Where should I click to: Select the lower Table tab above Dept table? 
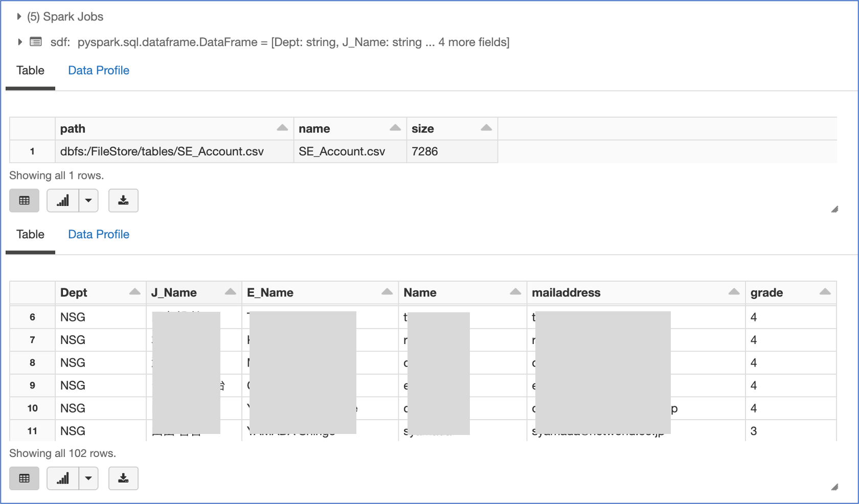tap(30, 235)
